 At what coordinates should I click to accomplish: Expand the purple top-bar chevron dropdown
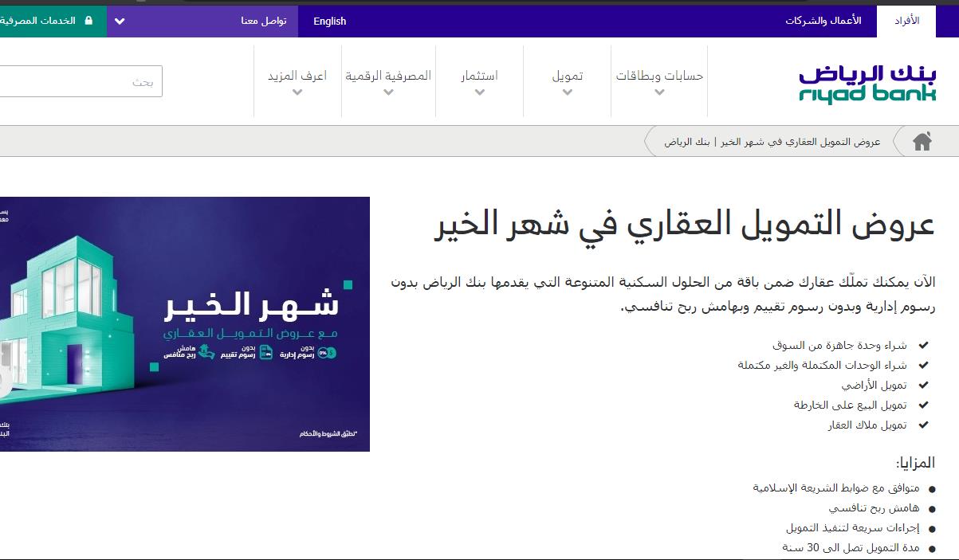tap(120, 21)
